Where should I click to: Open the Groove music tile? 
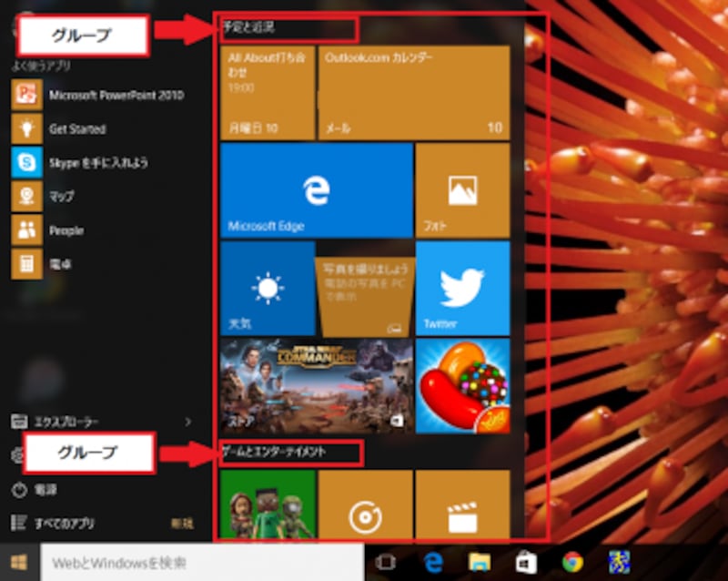(x=366, y=505)
